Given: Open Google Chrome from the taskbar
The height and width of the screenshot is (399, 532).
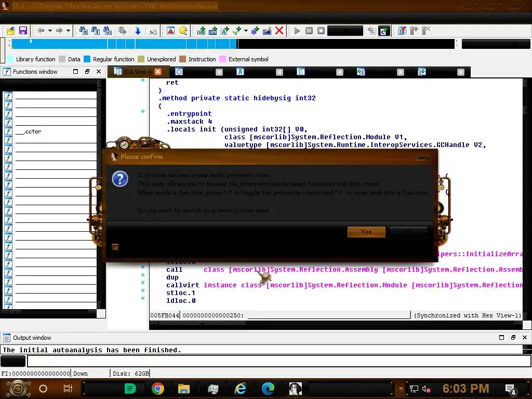Looking at the screenshot, I should pos(158,389).
